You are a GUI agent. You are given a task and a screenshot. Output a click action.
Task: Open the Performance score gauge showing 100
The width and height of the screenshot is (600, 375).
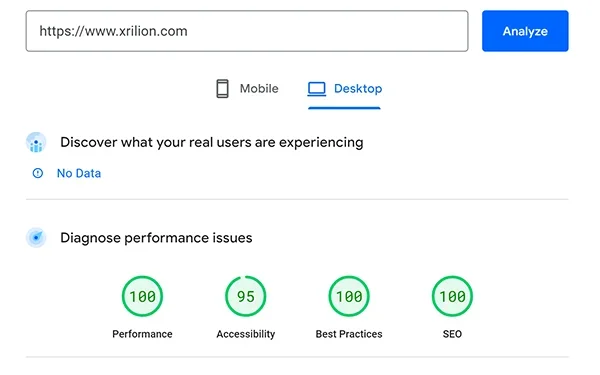142,296
